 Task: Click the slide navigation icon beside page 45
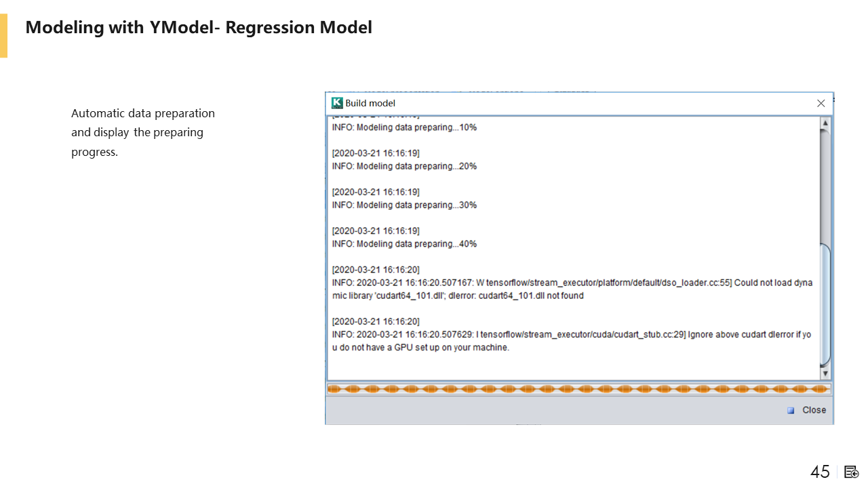(852, 472)
